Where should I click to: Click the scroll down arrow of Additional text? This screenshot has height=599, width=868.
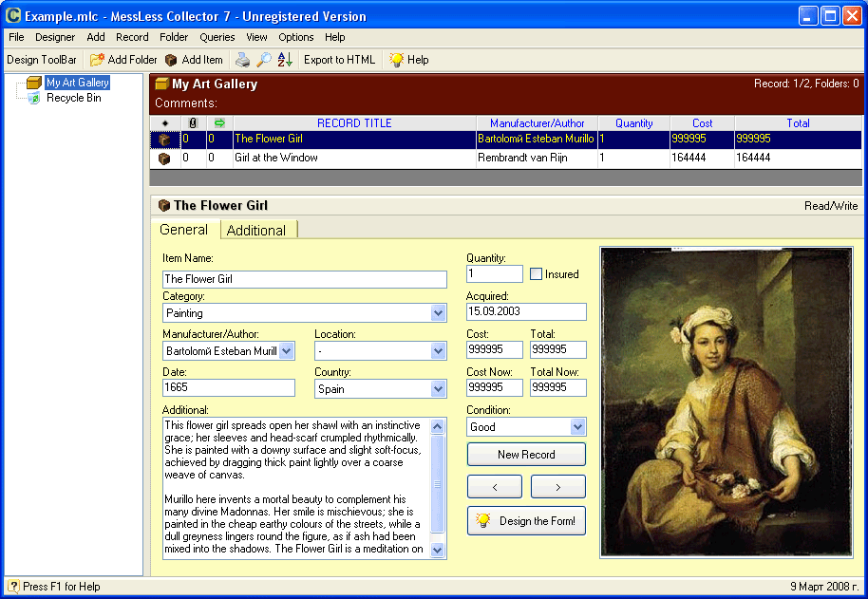coord(437,550)
